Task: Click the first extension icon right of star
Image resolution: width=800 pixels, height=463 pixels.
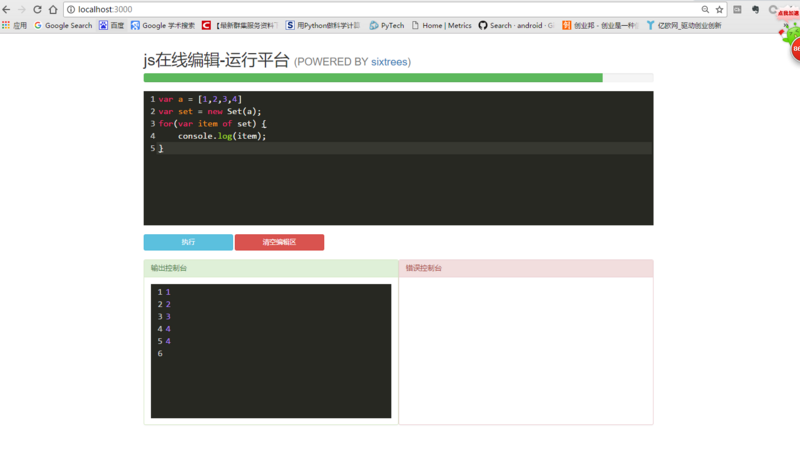Action: (737, 9)
